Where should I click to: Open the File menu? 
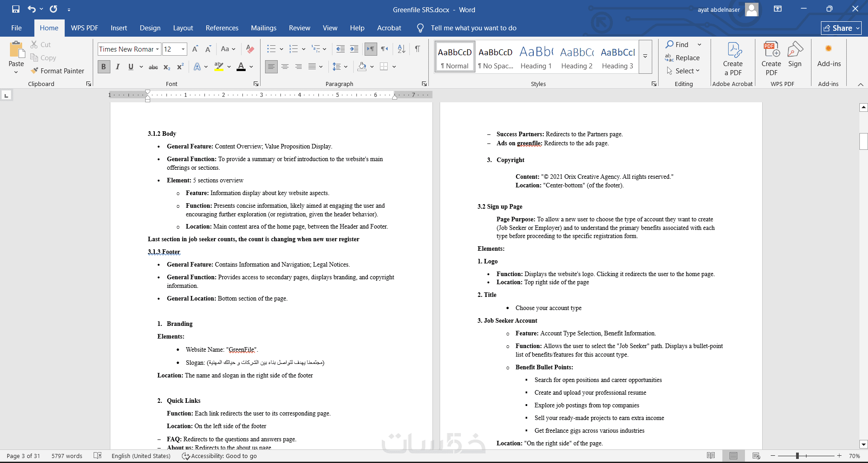tap(16, 28)
